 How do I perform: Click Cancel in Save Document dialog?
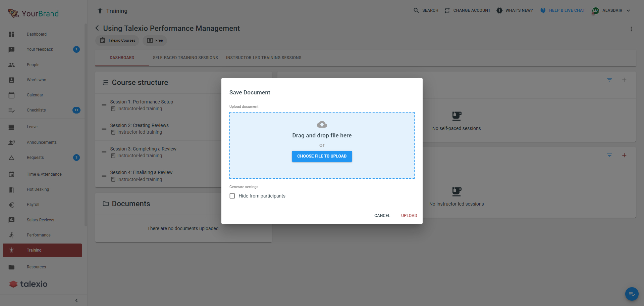coord(382,216)
